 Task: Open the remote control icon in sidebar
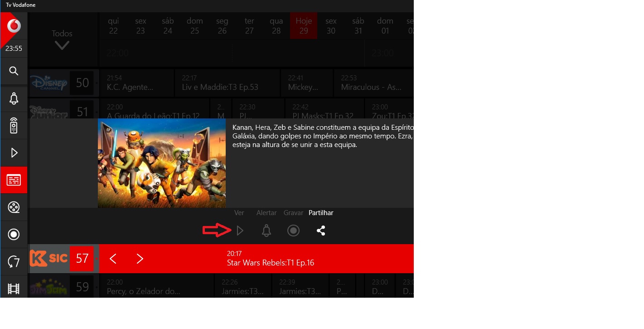click(14, 125)
